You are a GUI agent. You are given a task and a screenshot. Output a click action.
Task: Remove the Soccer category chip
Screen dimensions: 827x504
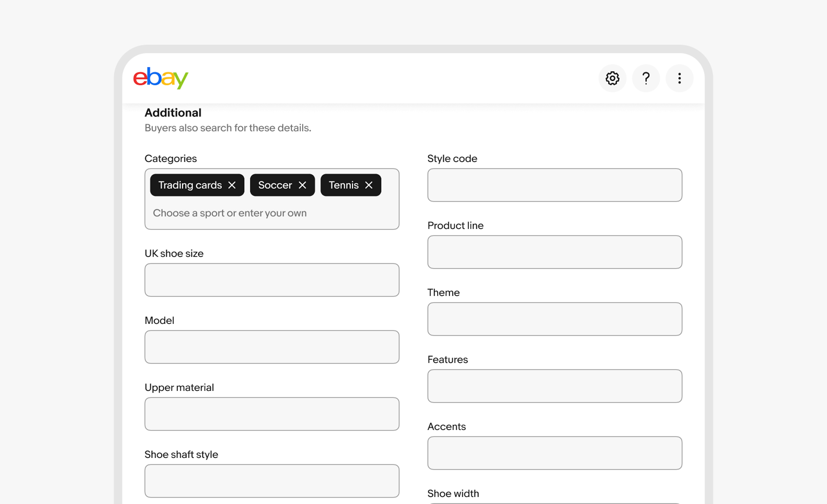(302, 185)
